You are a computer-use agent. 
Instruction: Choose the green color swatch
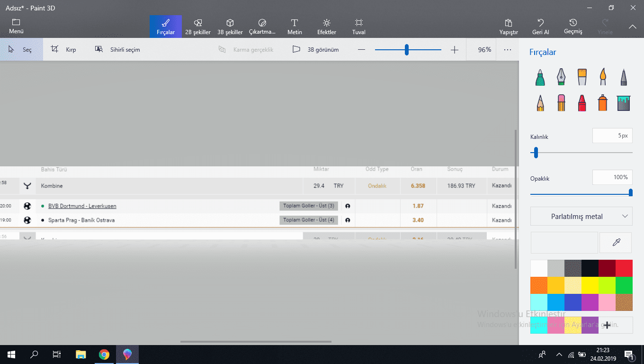(624, 285)
